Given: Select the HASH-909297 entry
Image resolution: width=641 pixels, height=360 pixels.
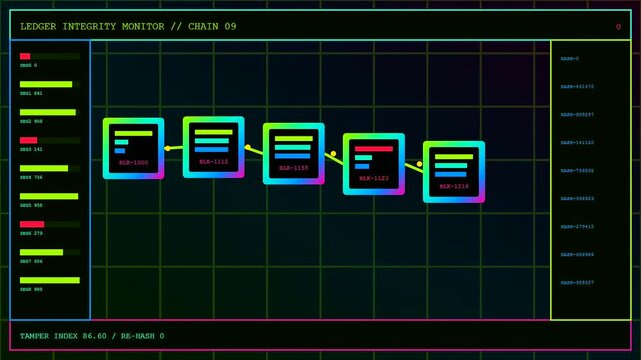Looking at the screenshot, I should 577,115.
